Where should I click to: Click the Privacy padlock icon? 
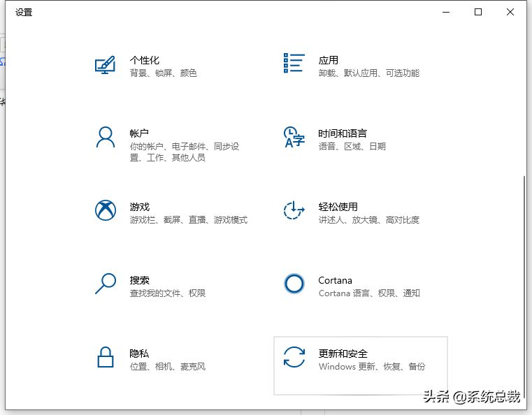click(x=105, y=357)
